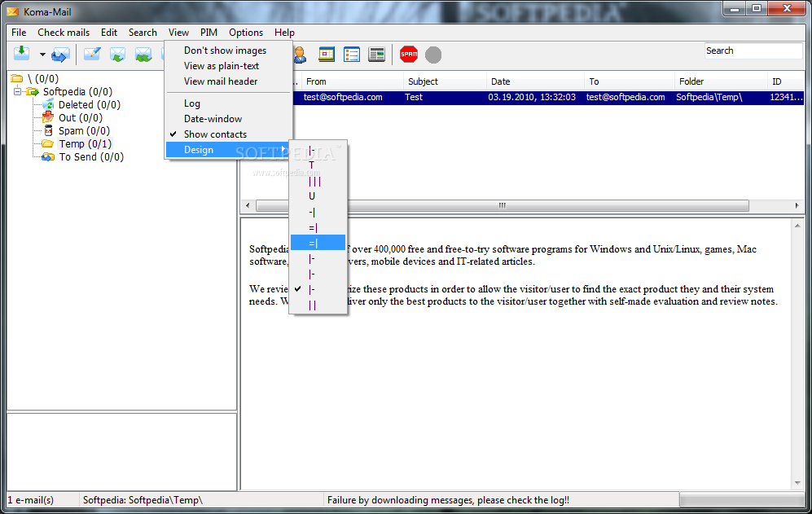Image resolution: width=812 pixels, height=514 pixels.
Task: Expand the Design submenu item
Action: (228, 150)
